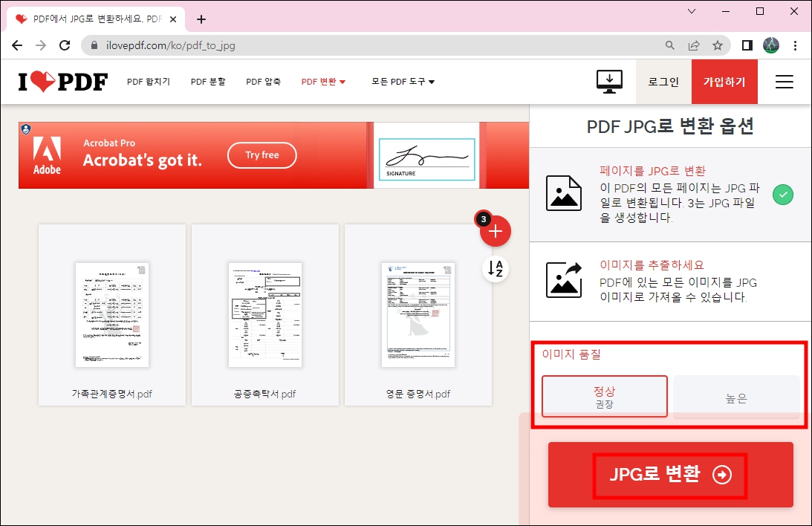
Task: Open the Chrome three-dot menu
Action: 795,45
